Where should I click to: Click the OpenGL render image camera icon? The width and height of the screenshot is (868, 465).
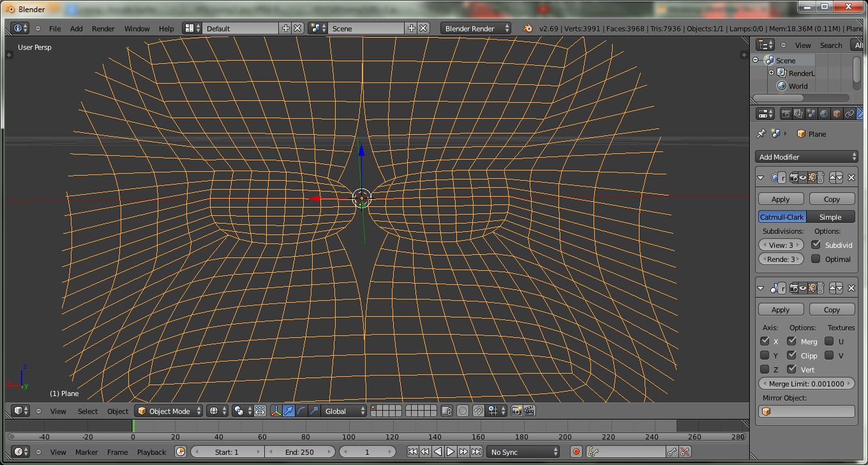pos(517,411)
